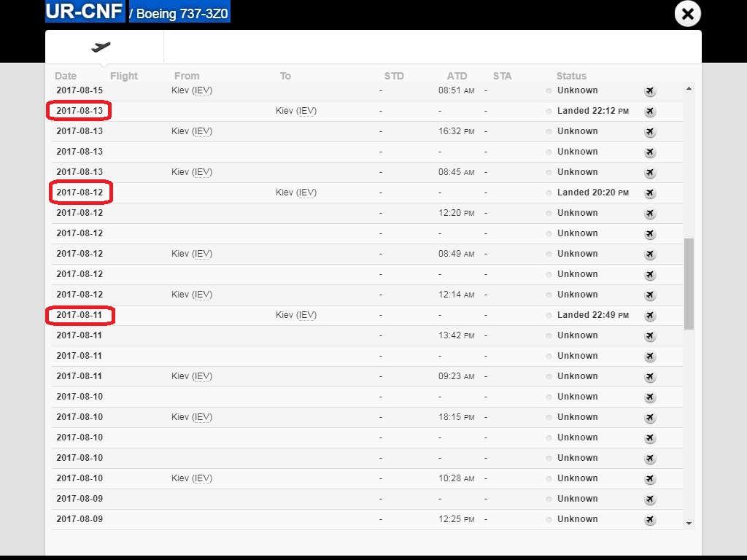
Task: Click playback icon for 08:51 AM departure
Action: pyautogui.click(x=650, y=91)
